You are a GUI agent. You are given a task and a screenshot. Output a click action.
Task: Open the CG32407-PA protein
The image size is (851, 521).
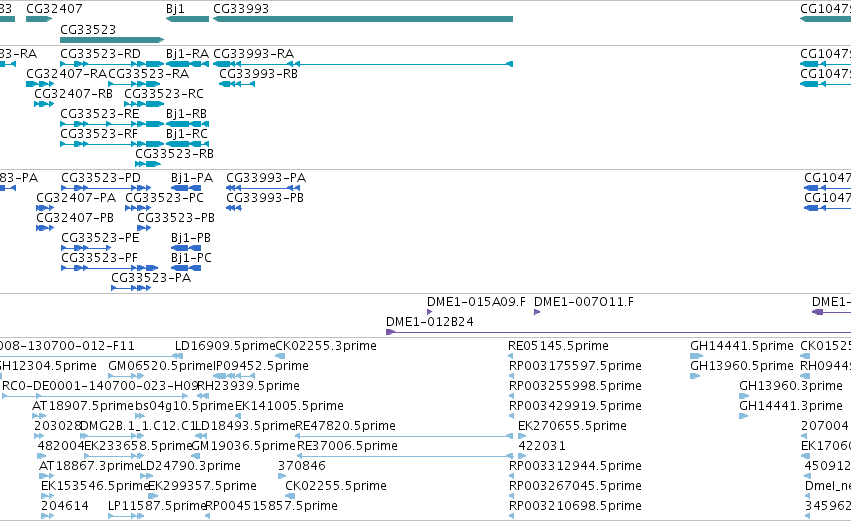pyautogui.click(x=45, y=208)
